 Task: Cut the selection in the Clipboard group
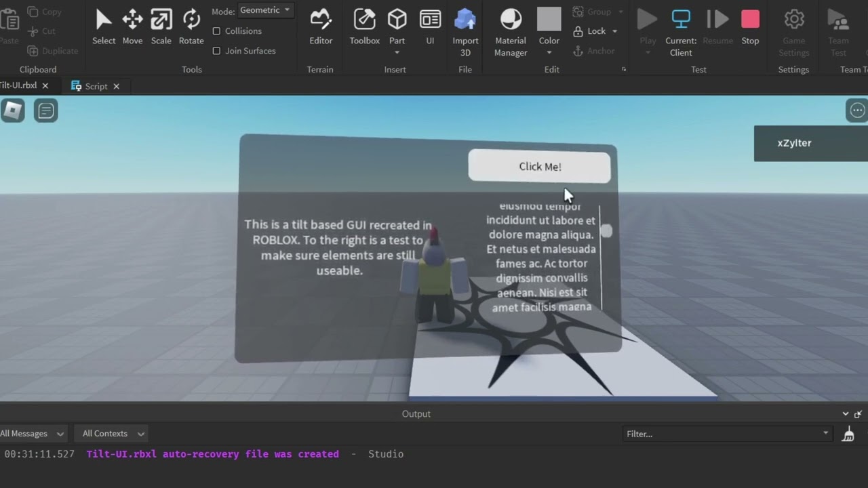(42, 31)
